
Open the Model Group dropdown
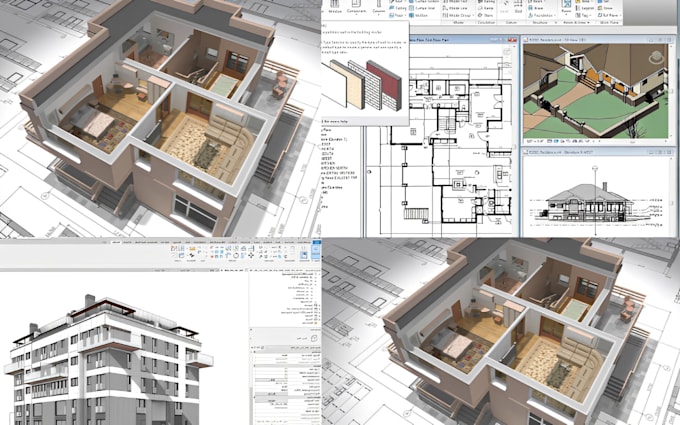pyautogui.click(x=459, y=15)
